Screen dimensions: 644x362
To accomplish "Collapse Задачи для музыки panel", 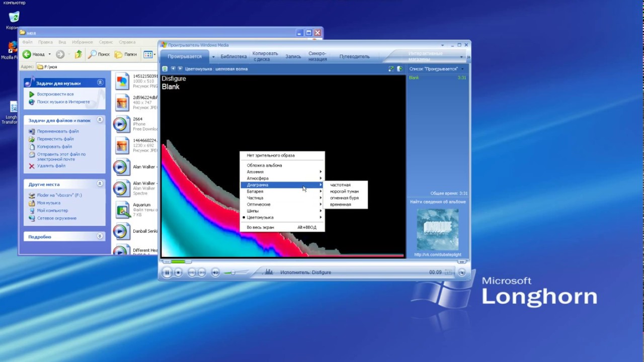I will click(x=100, y=82).
